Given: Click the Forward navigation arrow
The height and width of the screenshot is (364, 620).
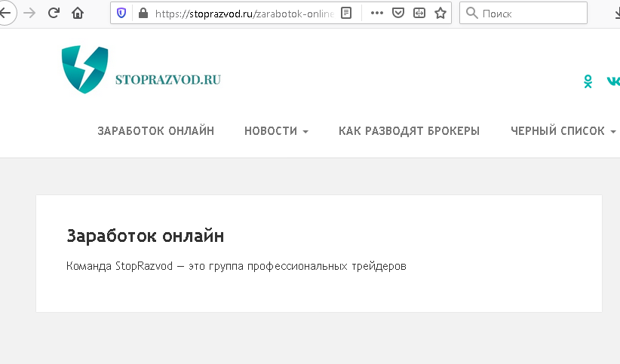Looking at the screenshot, I should pyautogui.click(x=29, y=13).
